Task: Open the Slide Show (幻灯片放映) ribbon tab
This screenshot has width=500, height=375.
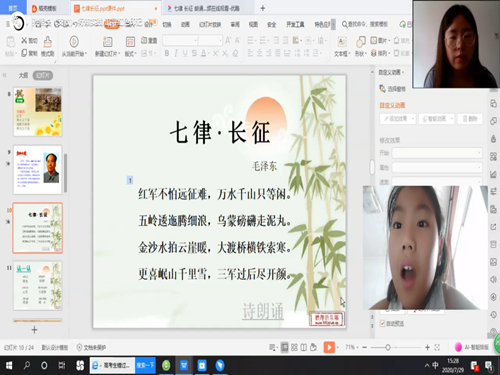Action: (210, 24)
